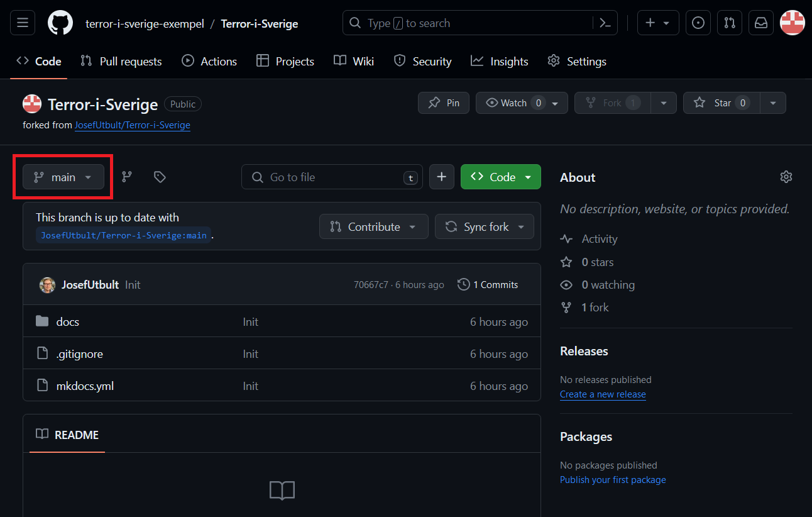Click the docs folder icon
Screen dimensions: 812x517
coord(42,321)
